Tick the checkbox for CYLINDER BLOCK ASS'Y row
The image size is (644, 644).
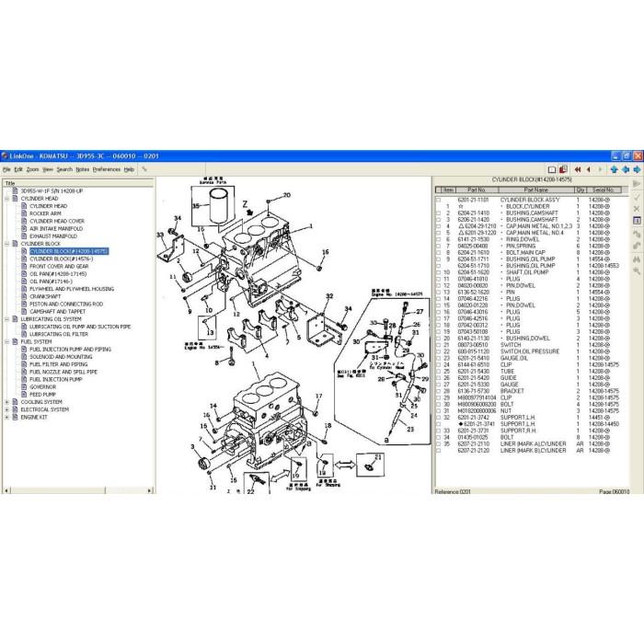click(x=438, y=200)
